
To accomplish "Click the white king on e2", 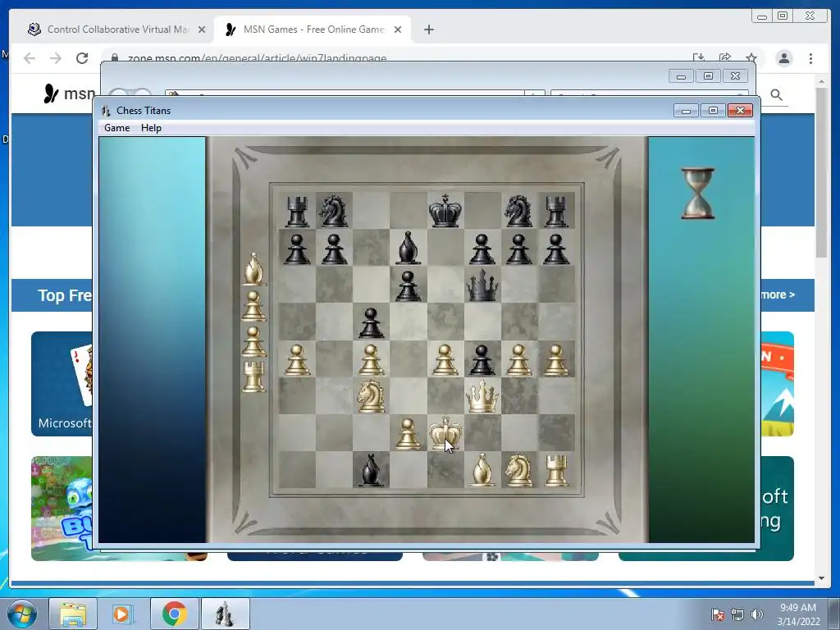I will (x=445, y=431).
